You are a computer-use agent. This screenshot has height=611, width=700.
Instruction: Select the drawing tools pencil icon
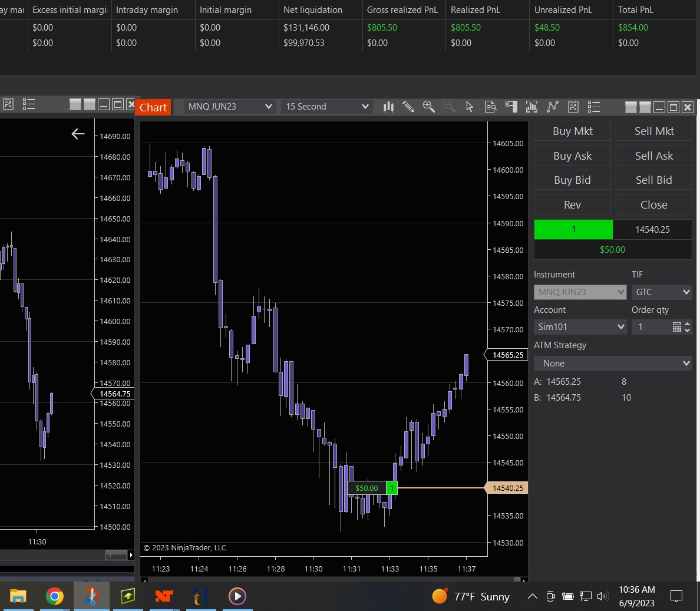pos(408,107)
